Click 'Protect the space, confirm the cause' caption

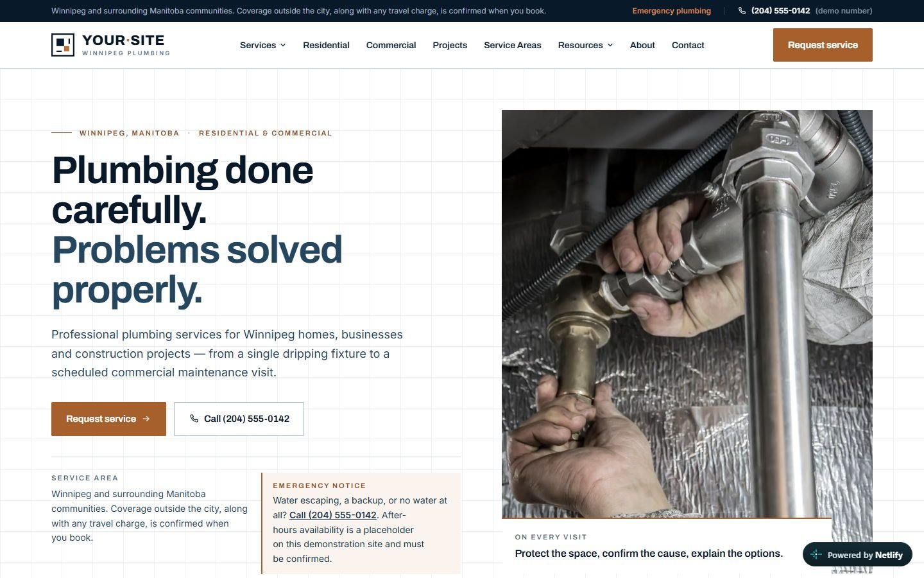pyautogui.click(x=649, y=554)
